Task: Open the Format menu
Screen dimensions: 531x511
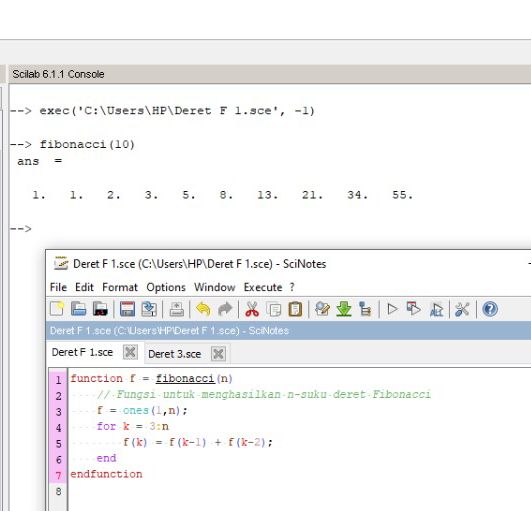Action: (x=120, y=287)
